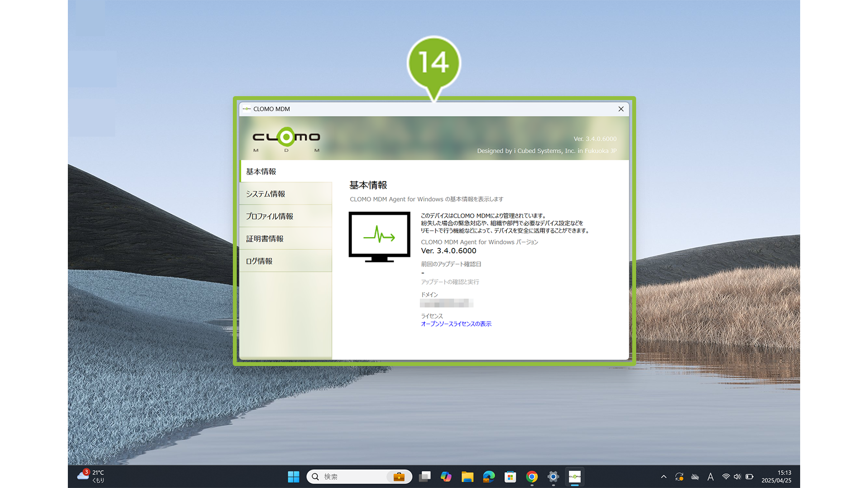
Task: Open the システム情報 tab
Action: (x=286, y=194)
